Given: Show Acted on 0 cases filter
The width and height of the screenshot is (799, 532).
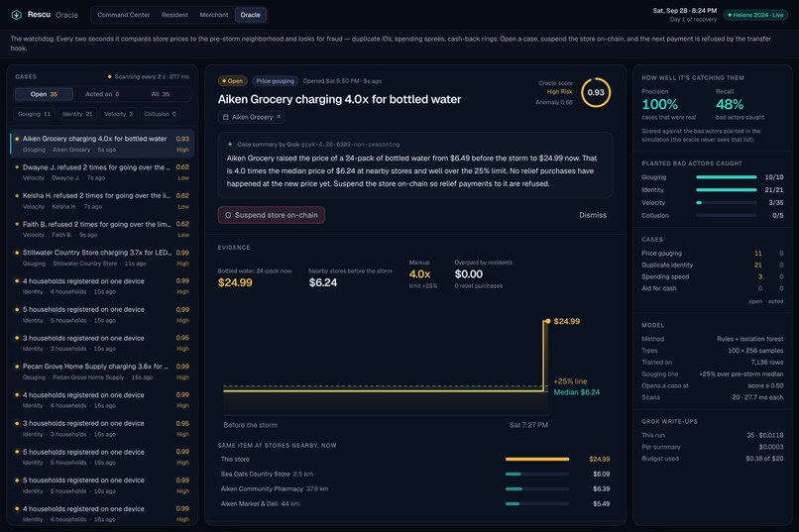Looking at the screenshot, I should coord(102,94).
